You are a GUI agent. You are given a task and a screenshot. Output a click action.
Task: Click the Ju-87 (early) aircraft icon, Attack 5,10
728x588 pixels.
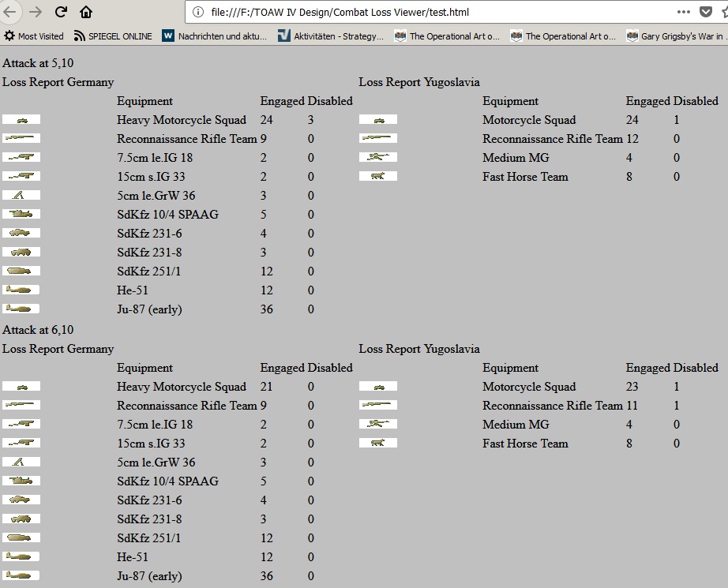click(21, 309)
